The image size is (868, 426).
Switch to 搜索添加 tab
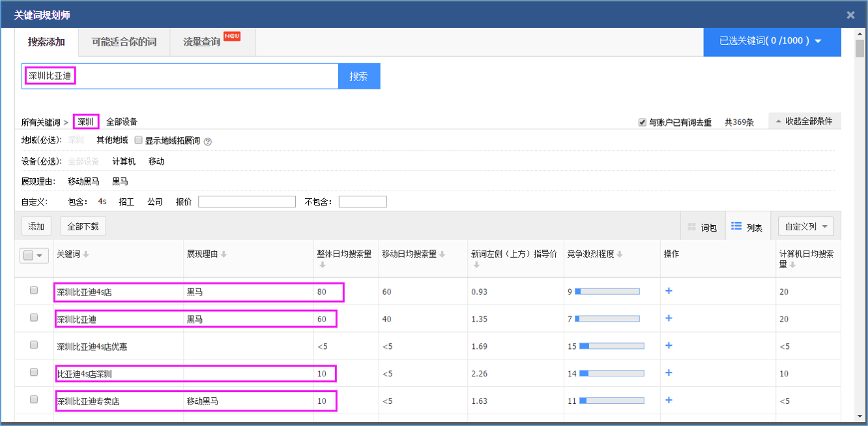46,42
